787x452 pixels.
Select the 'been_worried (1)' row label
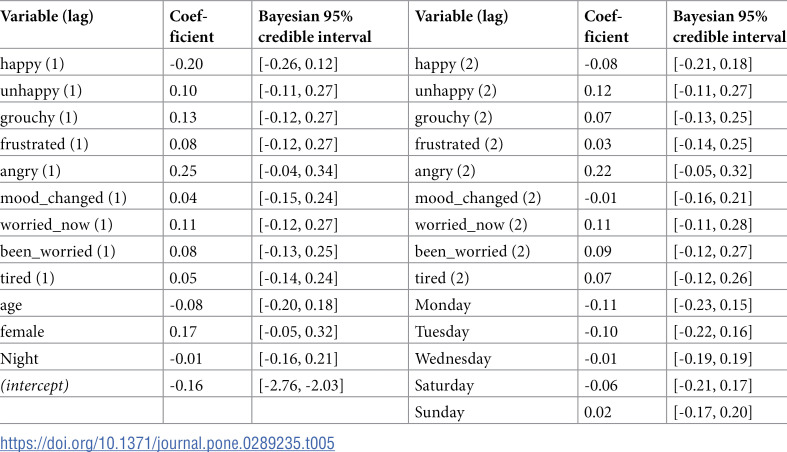pyautogui.click(x=58, y=251)
